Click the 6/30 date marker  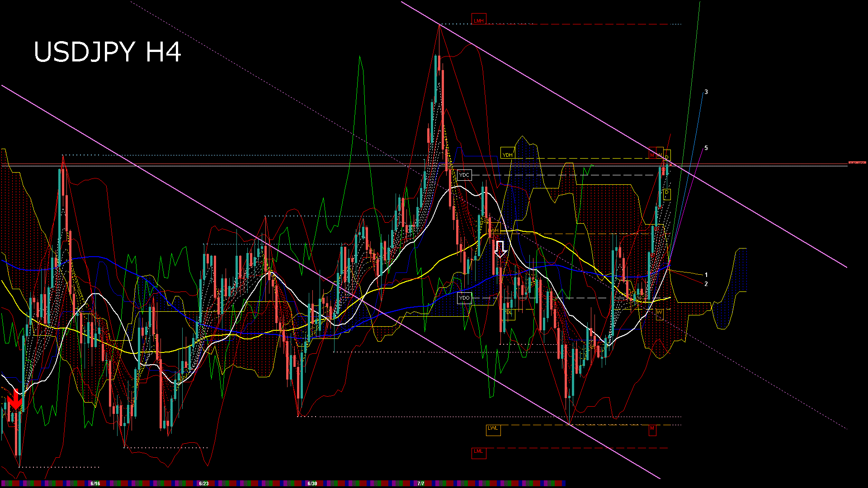312,483
